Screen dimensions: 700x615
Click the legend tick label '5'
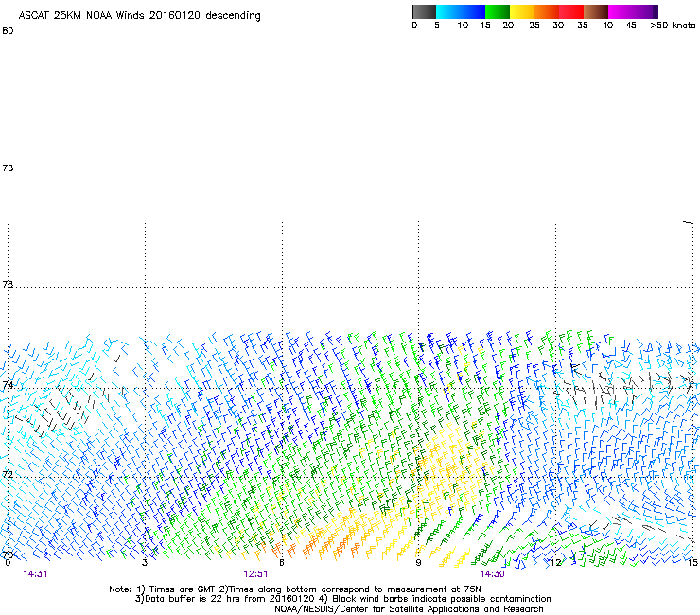pyautogui.click(x=437, y=26)
